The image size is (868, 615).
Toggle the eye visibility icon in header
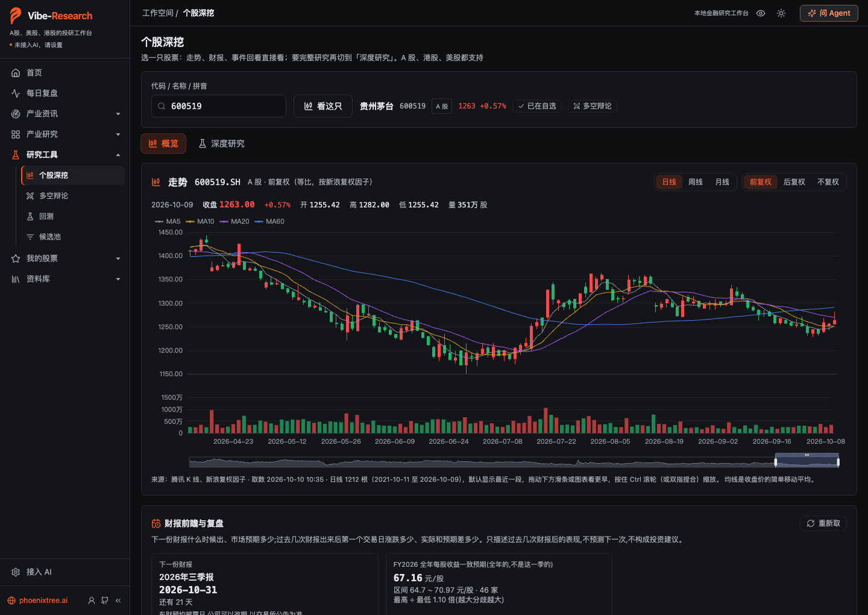761,13
